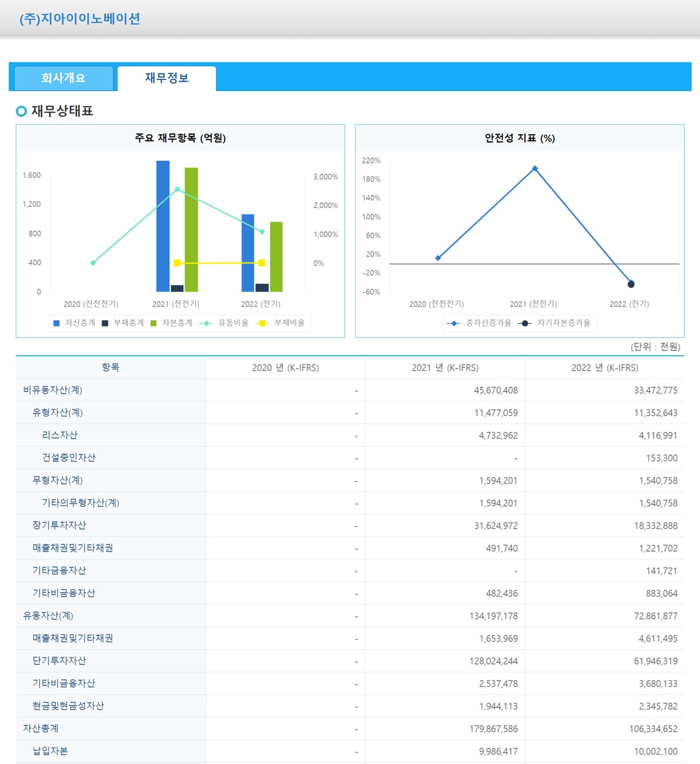Click the 2021 peak point of 총자산증가율
This screenshot has width=700, height=764.
[x=535, y=169]
